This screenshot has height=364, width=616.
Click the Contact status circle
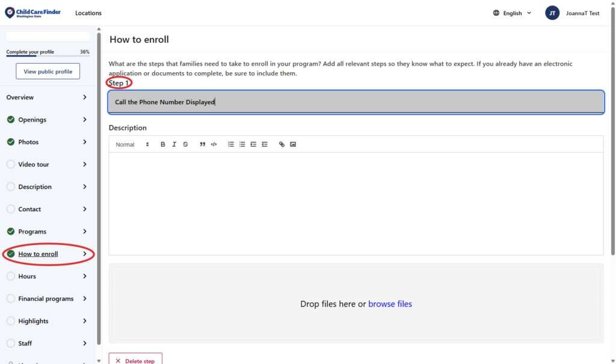[x=11, y=209]
